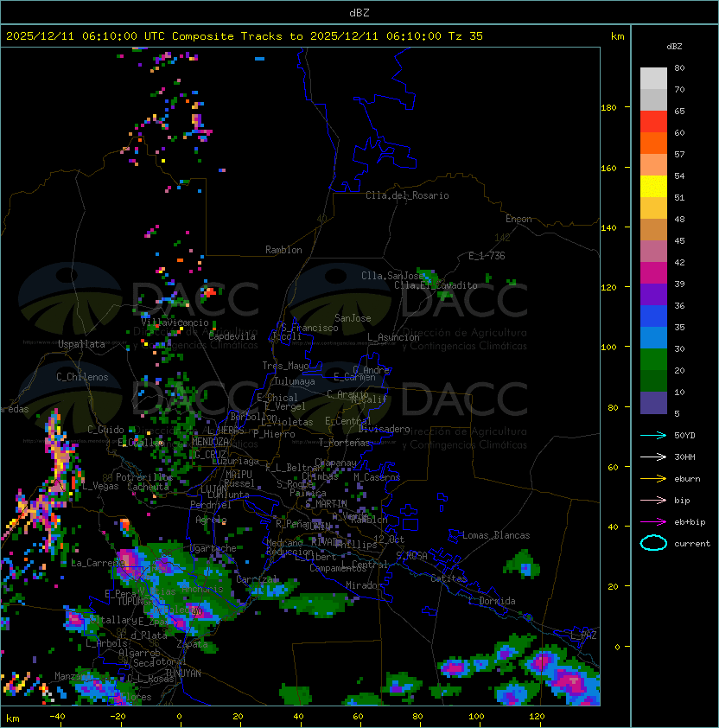
Task: Click the 'Lomas_Blancas' map label
Action: click(496, 535)
